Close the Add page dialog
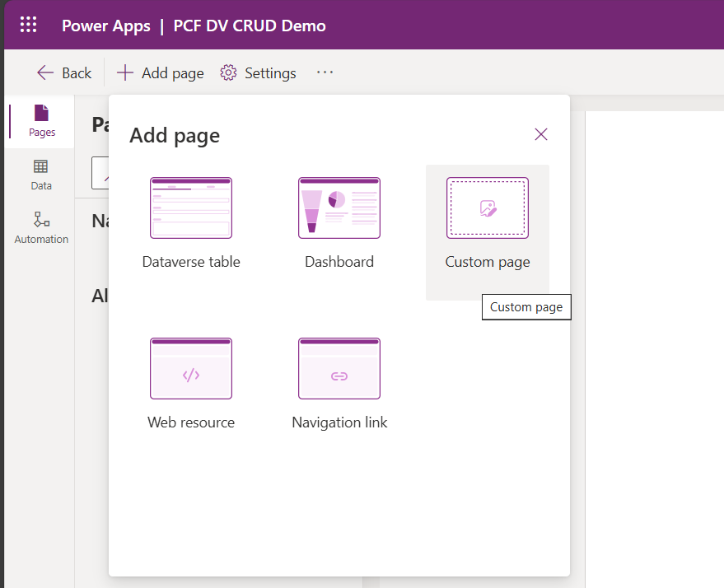This screenshot has height=588, width=724. click(540, 134)
